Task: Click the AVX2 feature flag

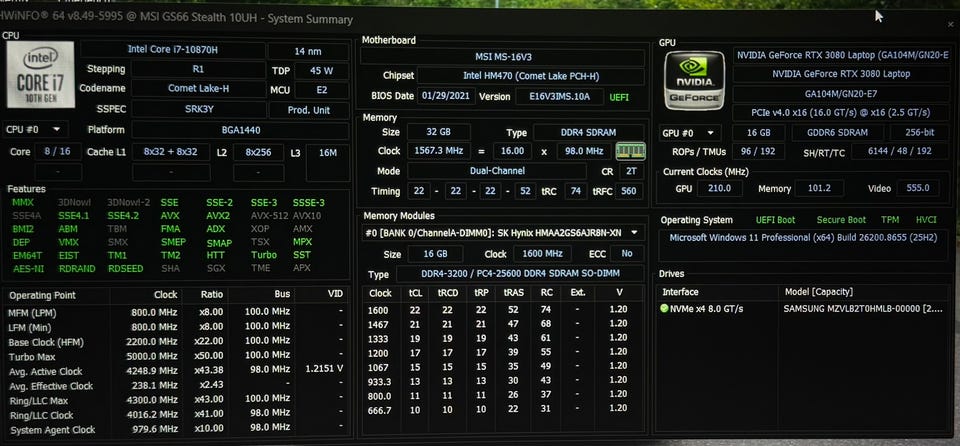Action: pyautogui.click(x=218, y=216)
